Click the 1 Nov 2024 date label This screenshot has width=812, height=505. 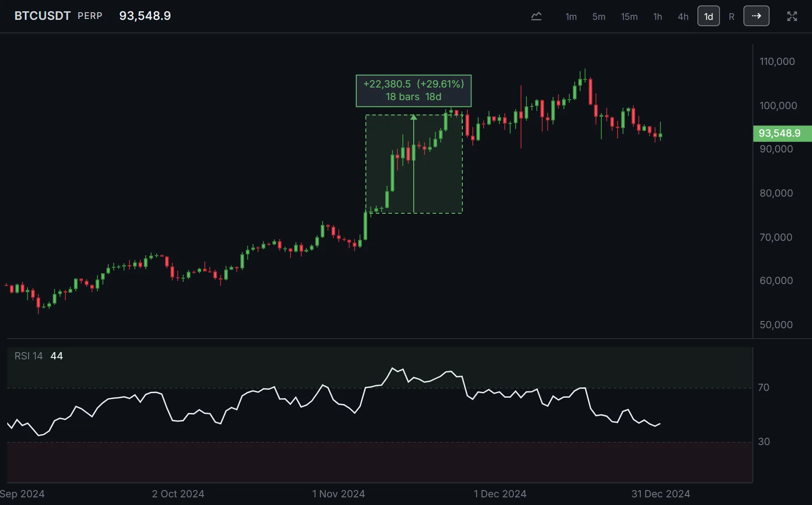click(x=338, y=494)
